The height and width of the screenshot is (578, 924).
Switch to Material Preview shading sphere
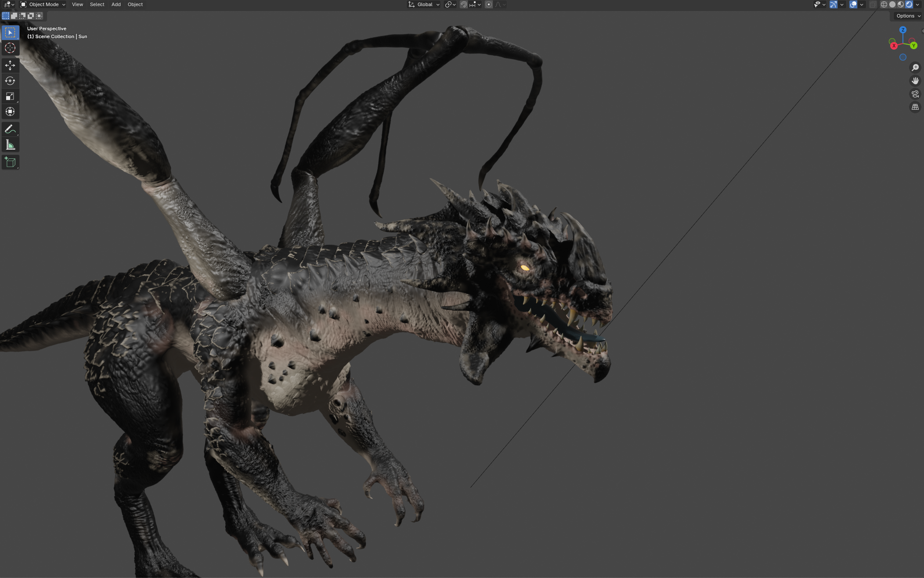tap(900, 4)
